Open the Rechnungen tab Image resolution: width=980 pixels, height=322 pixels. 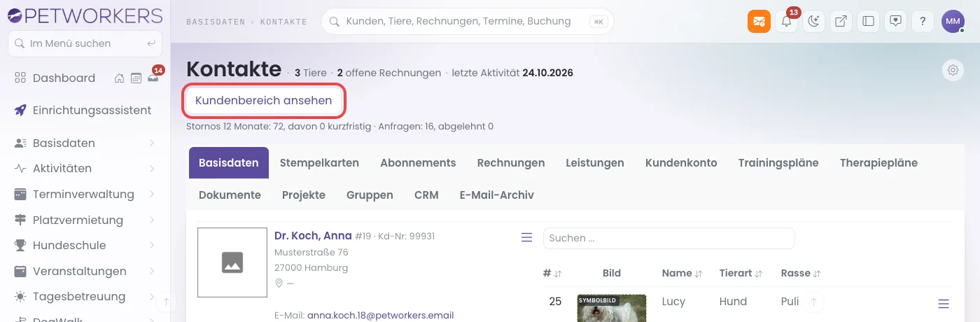pos(511,163)
